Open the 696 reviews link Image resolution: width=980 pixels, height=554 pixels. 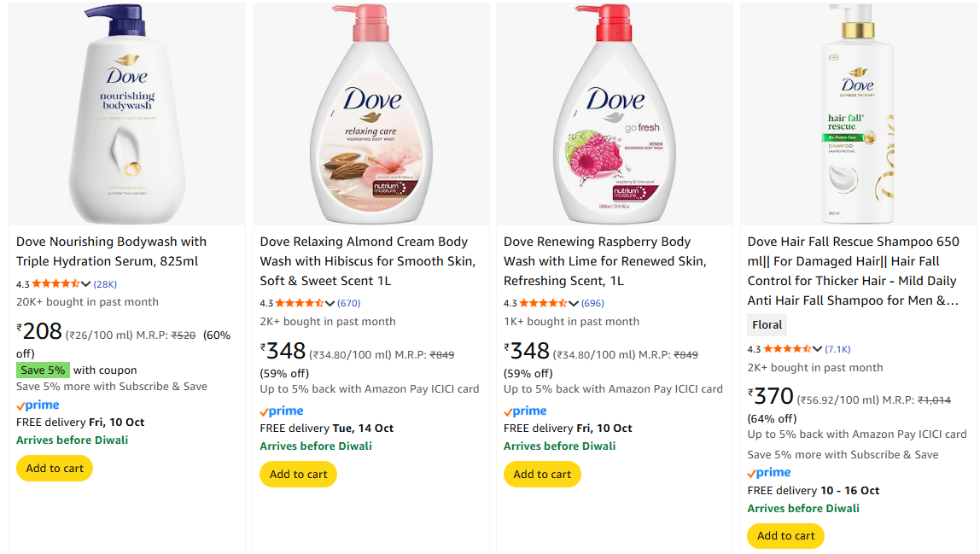[592, 304]
